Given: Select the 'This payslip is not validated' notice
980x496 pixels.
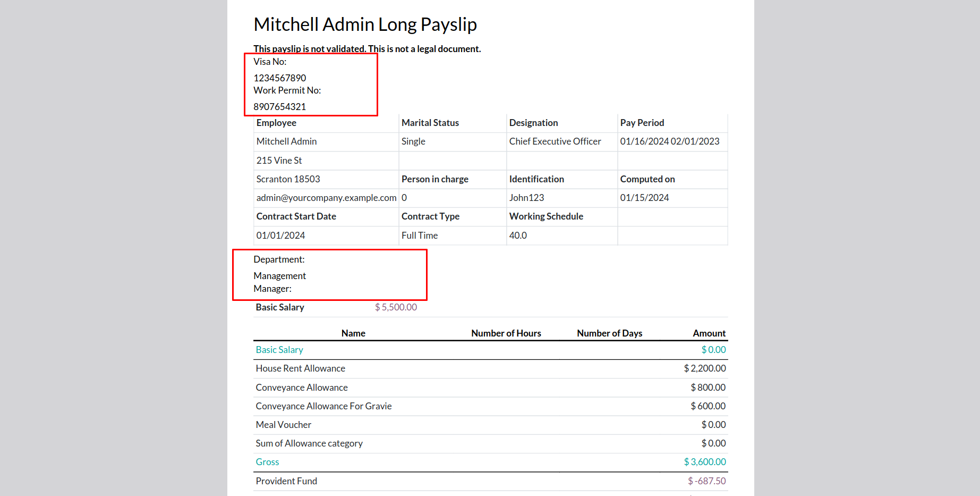Looking at the screenshot, I should coord(367,49).
